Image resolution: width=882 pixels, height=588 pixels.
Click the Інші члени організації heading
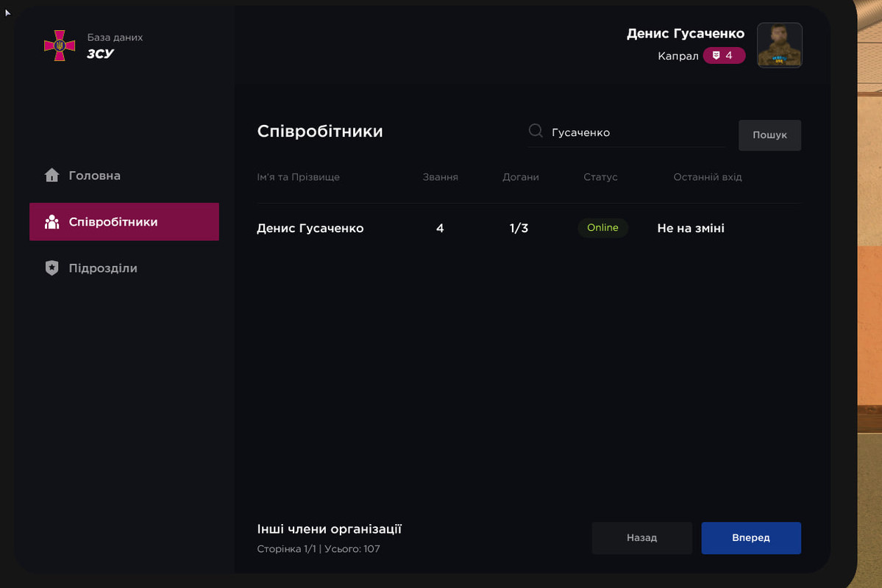point(329,529)
